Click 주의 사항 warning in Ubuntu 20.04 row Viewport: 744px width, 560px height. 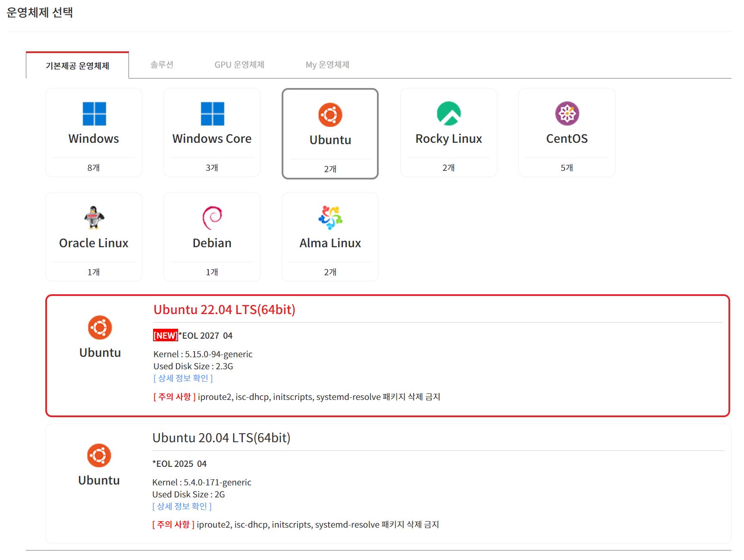point(173,525)
